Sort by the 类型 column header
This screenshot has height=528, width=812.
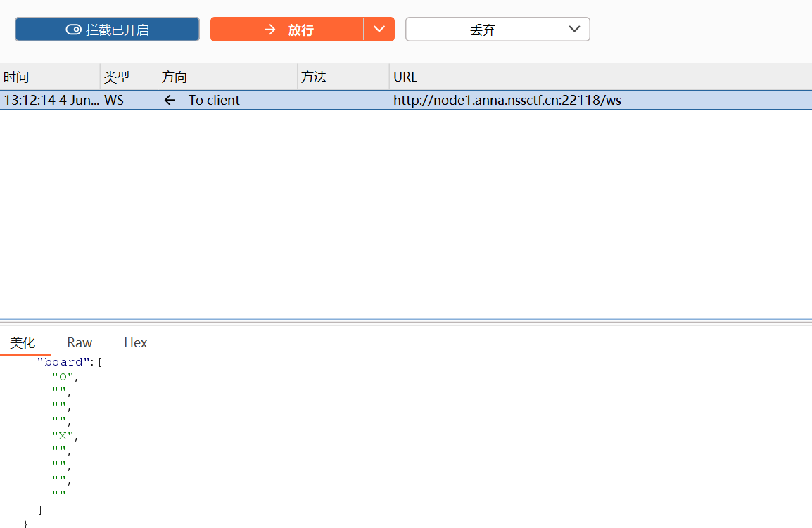pos(129,77)
